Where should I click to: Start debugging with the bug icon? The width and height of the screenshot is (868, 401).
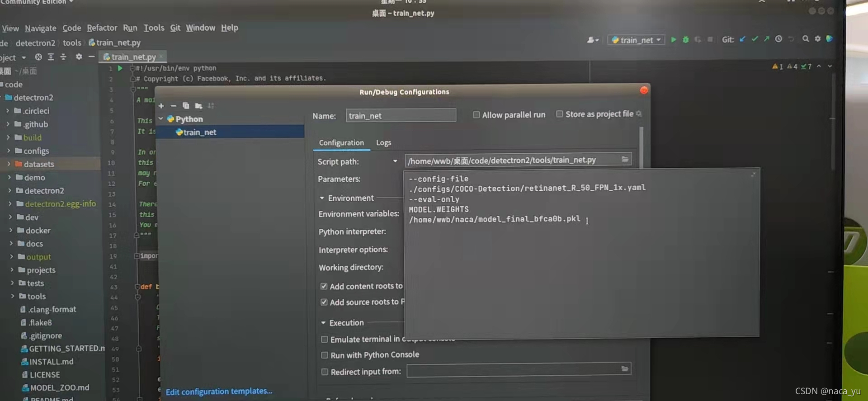coord(686,40)
